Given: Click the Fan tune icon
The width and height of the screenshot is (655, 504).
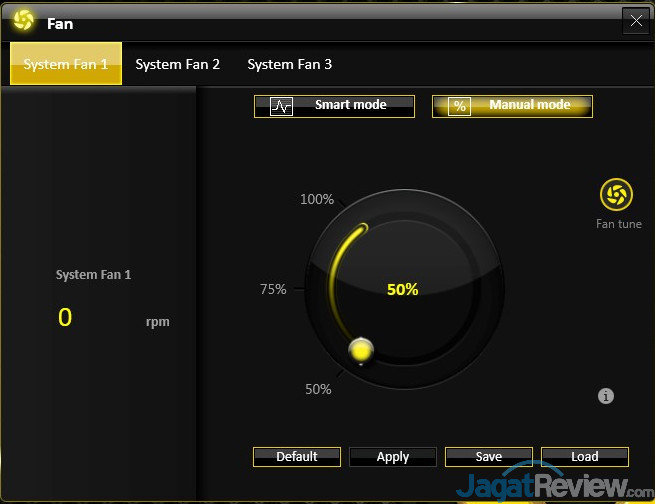Looking at the screenshot, I should click(x=616, y=195).
